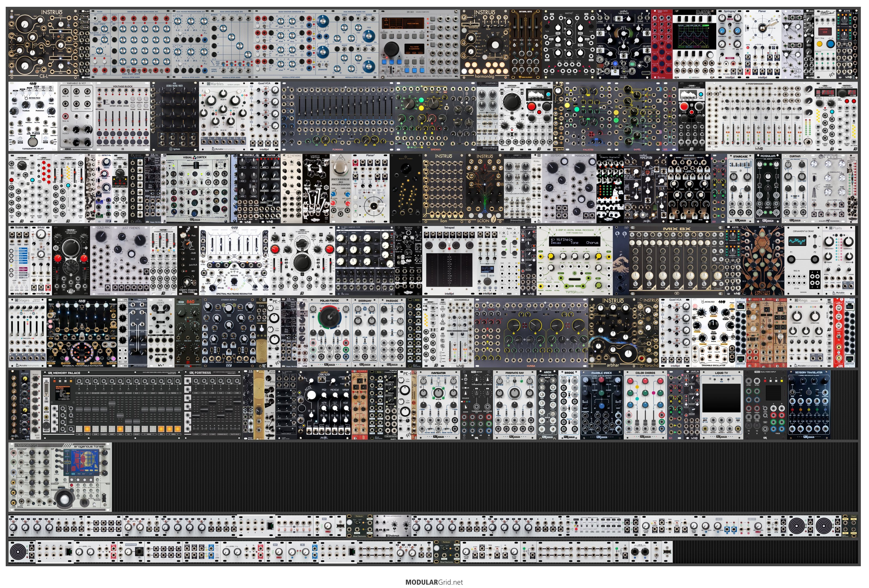The width and height of the screenshot is (869, 588).
Task: Click the Marbles random sampler module
Action: [x=224, y=116]
